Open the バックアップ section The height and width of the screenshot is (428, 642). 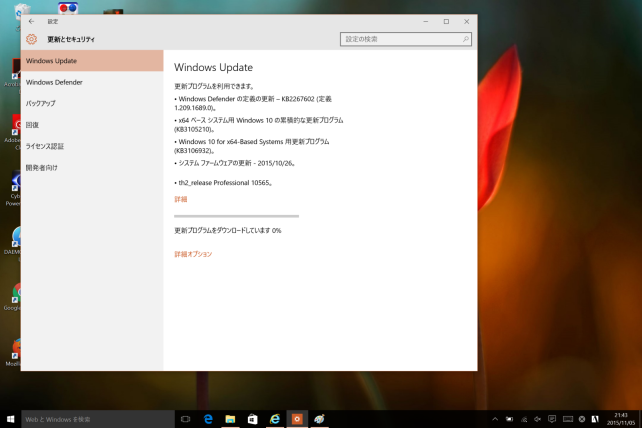coord(92,103)
